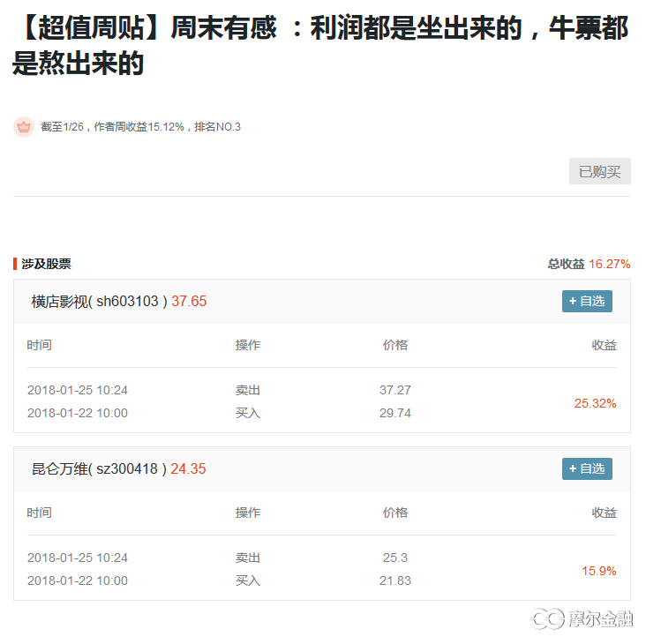Image resolution: width=646 pixels, height=644 pixels.
Task: Click sell price 37.27
Action: 395,390
